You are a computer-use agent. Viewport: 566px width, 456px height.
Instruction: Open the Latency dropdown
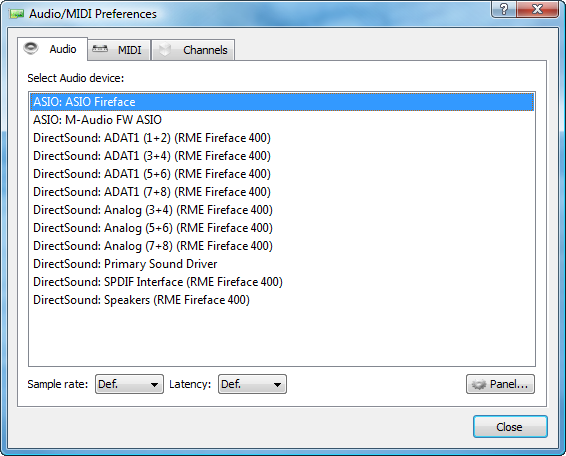(252, 384)
